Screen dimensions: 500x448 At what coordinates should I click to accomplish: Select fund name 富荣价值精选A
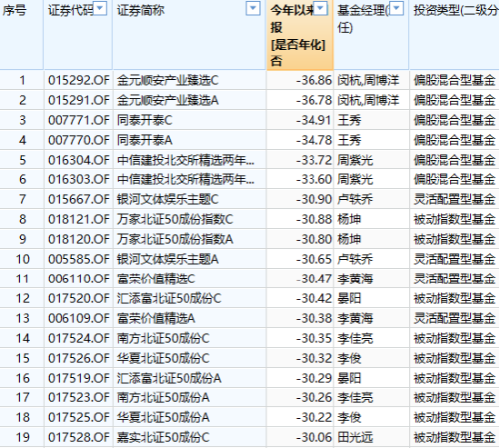tap(156, 318)
